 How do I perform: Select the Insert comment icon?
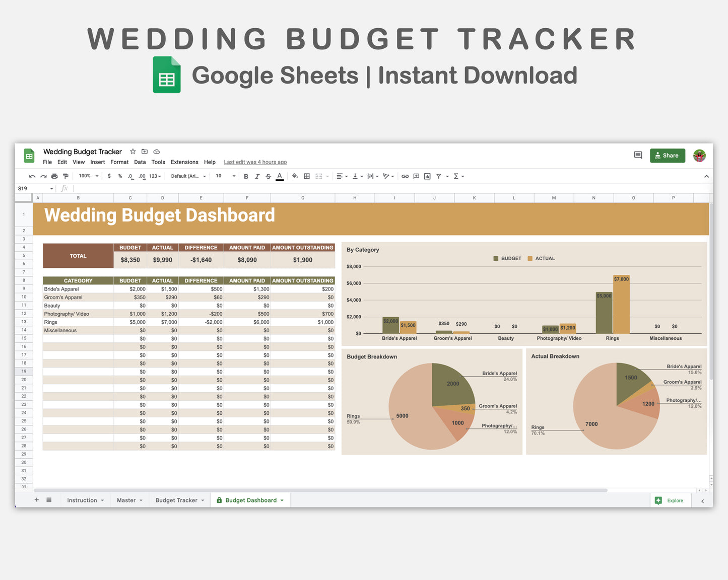(416, 176)
